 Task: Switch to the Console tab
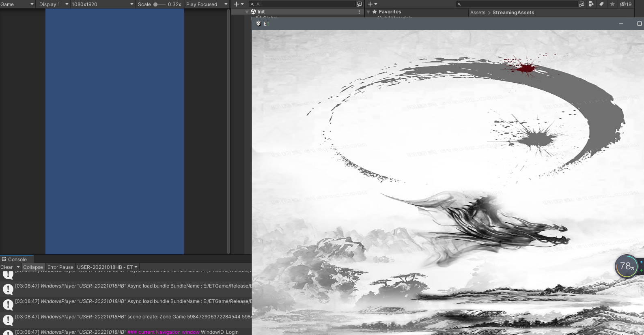17,259
